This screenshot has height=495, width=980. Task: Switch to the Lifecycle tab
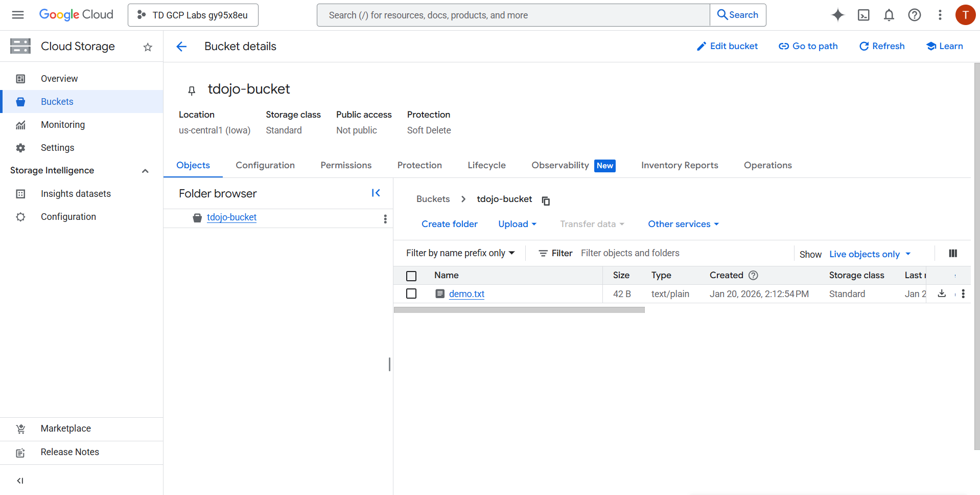[x=486, y=165]
